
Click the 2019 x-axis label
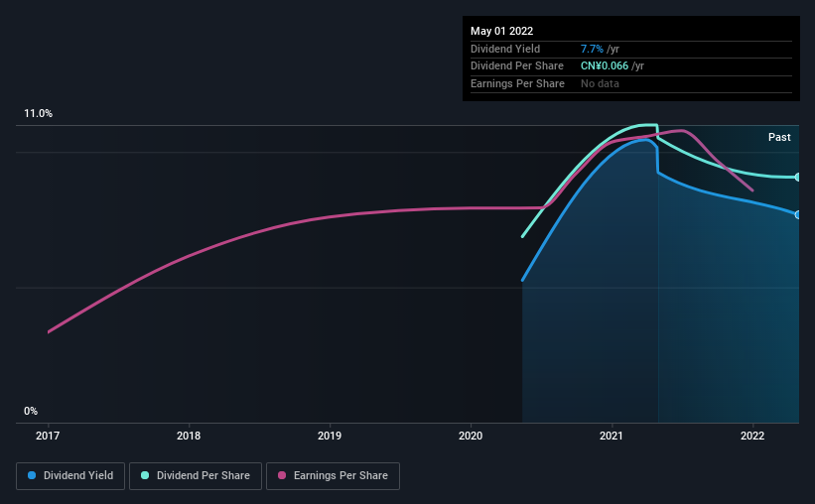[x=330, y=436]
